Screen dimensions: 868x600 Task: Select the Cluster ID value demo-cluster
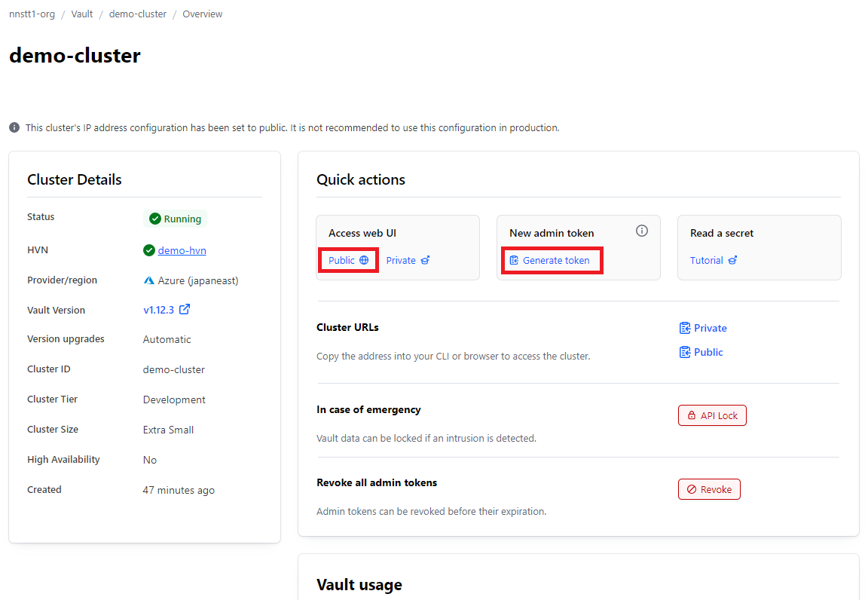[174, 369]
